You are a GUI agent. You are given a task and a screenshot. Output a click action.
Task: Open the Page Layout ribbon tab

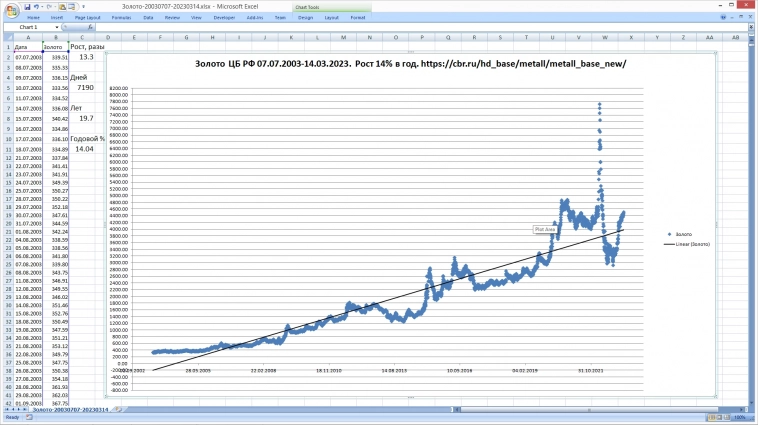coord(87,18)
